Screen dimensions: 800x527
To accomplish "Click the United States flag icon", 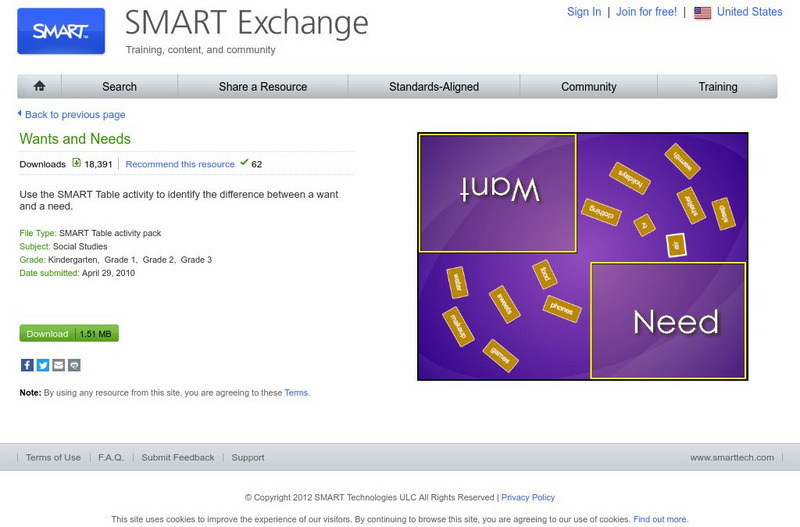I will tap(702, 13).
